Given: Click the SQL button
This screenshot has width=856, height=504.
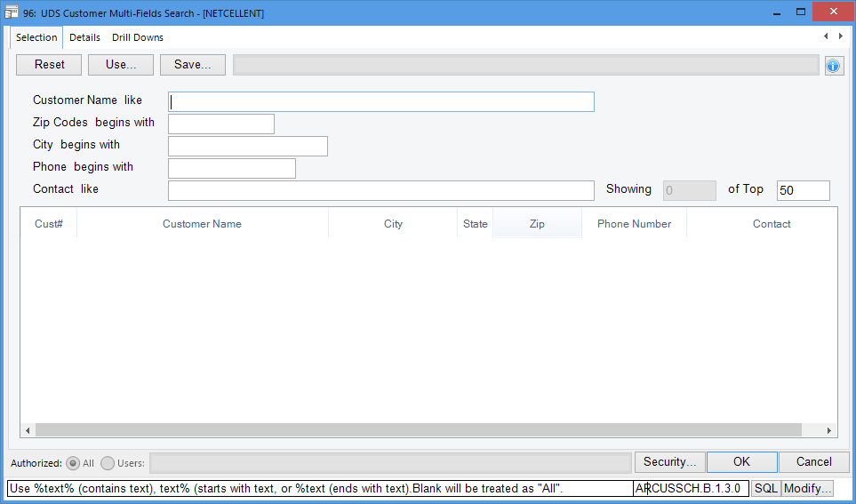Looking at the screenshot, I should [765, 489].
